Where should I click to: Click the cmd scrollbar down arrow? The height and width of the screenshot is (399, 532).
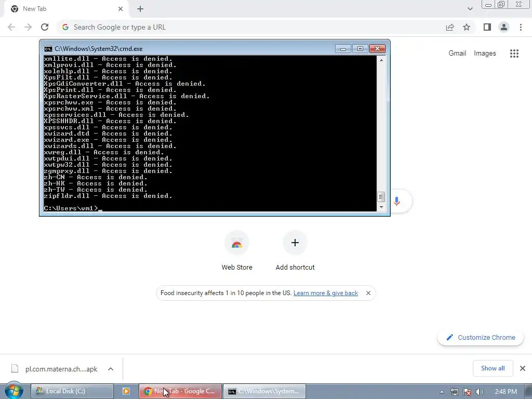[381, 207]
